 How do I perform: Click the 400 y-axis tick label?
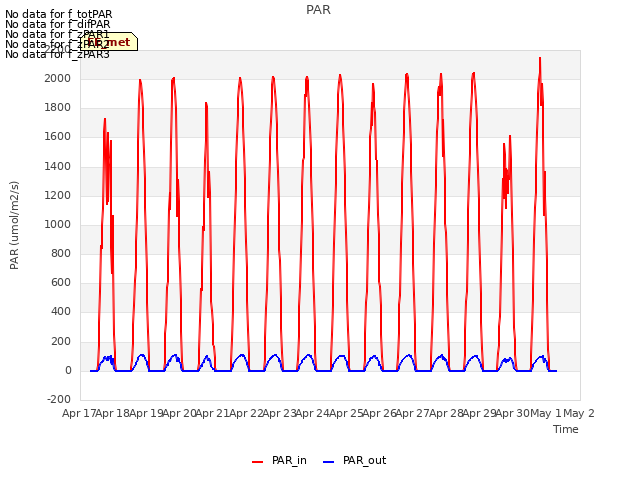[x=61, y=312]
